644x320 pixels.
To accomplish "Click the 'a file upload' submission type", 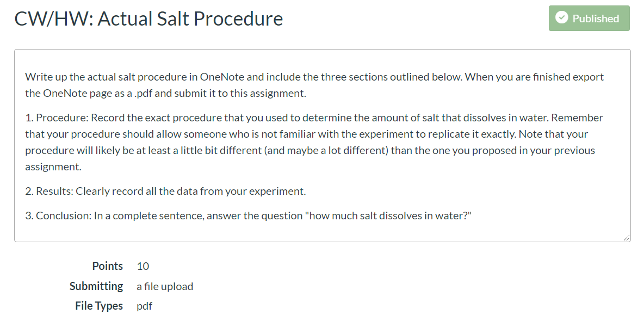I will [x=165, y=286].
